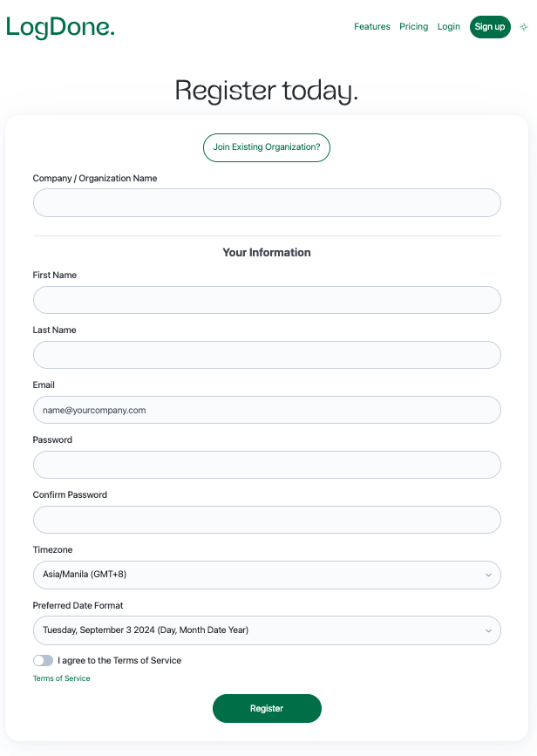Click into the First Name field
Image resolution: width=537 pixels, height=756 pixels.
pyautogui.click(x=267, y=300)
